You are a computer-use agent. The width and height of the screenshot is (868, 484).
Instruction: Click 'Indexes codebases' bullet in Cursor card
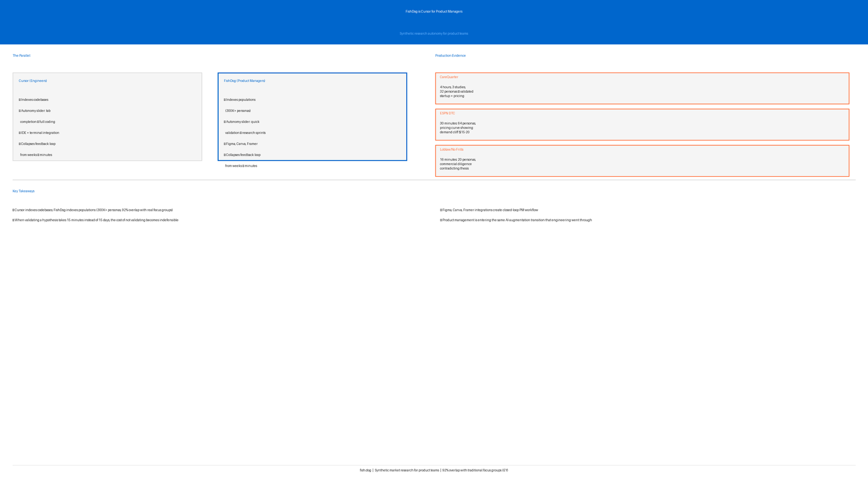(34, 100)
